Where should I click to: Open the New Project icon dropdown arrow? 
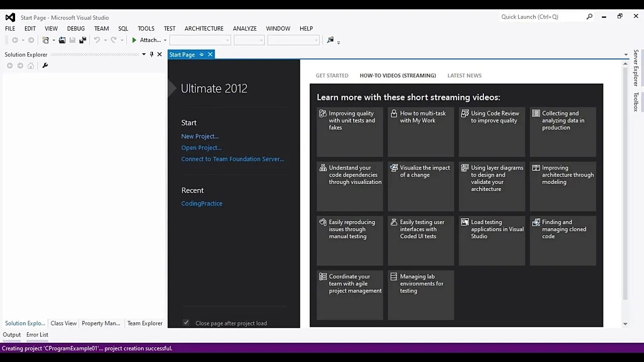pos(53,40)
